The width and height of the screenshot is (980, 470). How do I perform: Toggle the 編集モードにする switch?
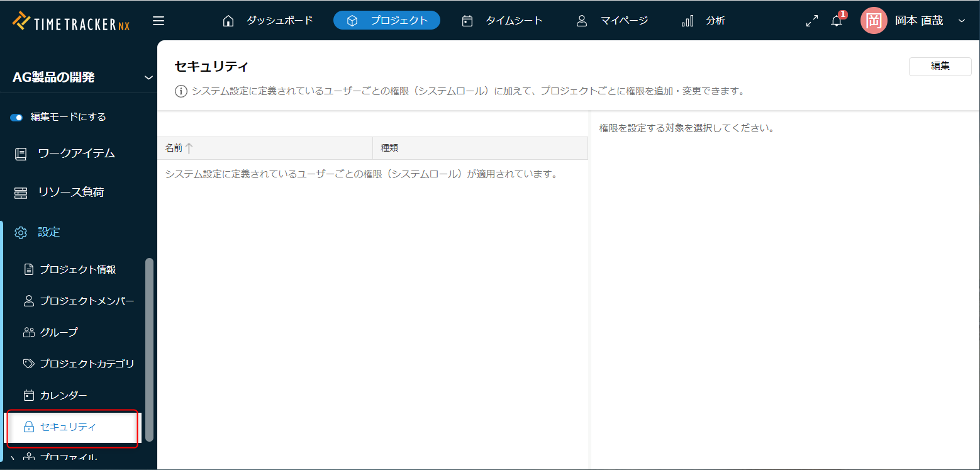(x=16, y=117)
